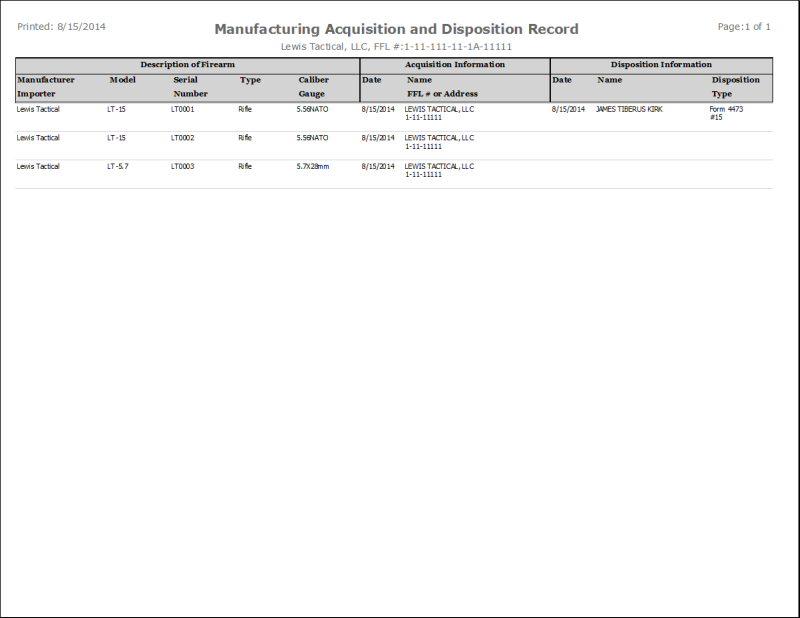Click the Printed: 8/15/2014 date text

point(61,27)
